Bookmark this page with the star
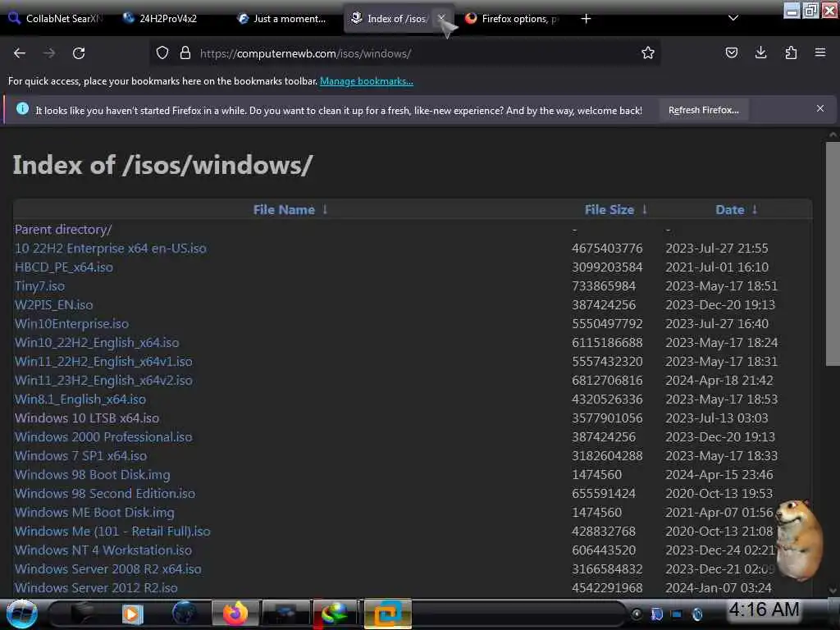The width and height of the screenshot is (840, 630). (x=648, y=52)
